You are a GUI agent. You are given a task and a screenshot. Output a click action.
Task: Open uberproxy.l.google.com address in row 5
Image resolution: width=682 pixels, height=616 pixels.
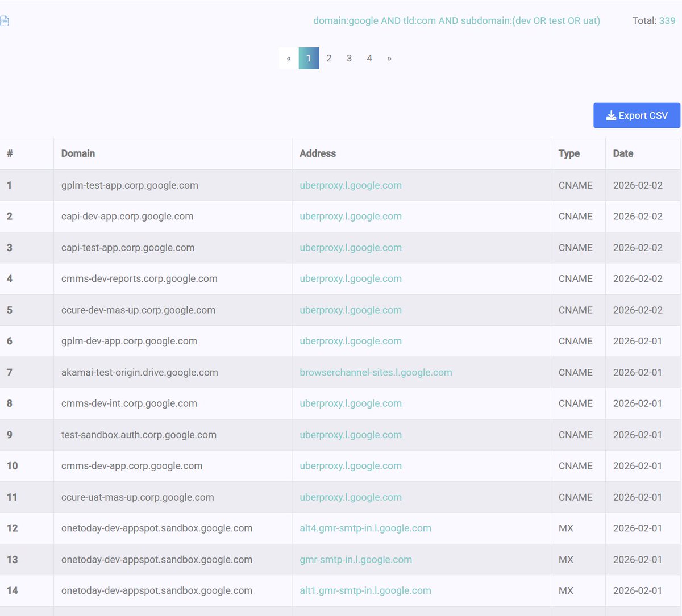tap(351, 310)
